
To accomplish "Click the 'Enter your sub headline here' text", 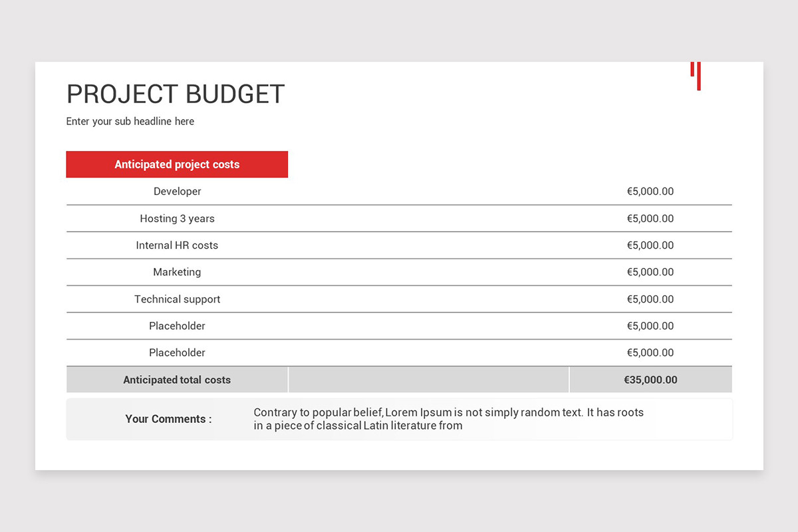I will tap(130, 122).
